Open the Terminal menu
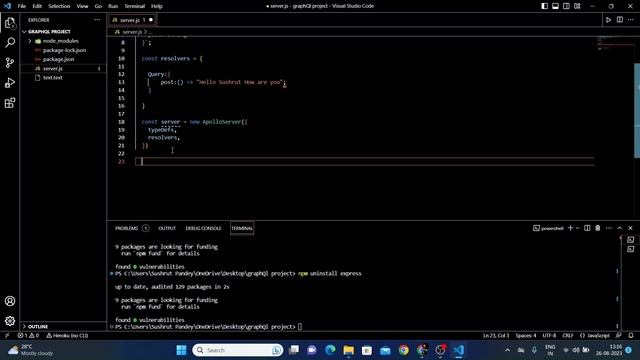This screenshot has width=640, height=360. (x=135, y=6)
